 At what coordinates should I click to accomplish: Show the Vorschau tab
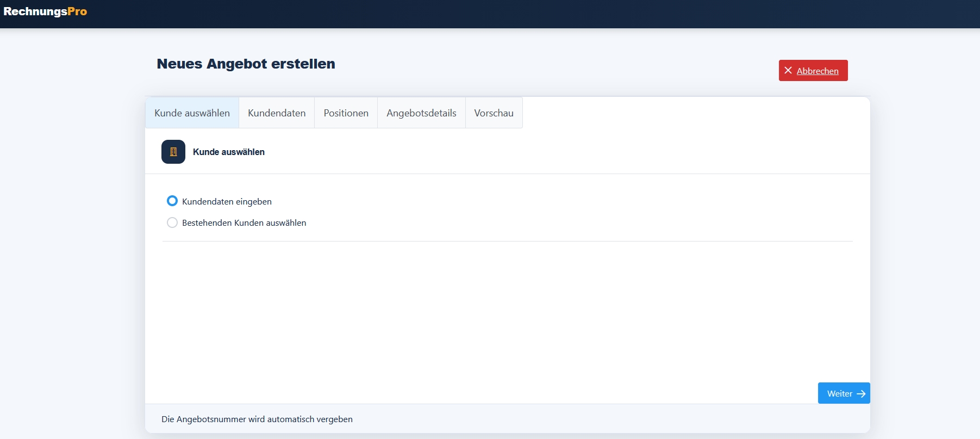coord(494,113)
